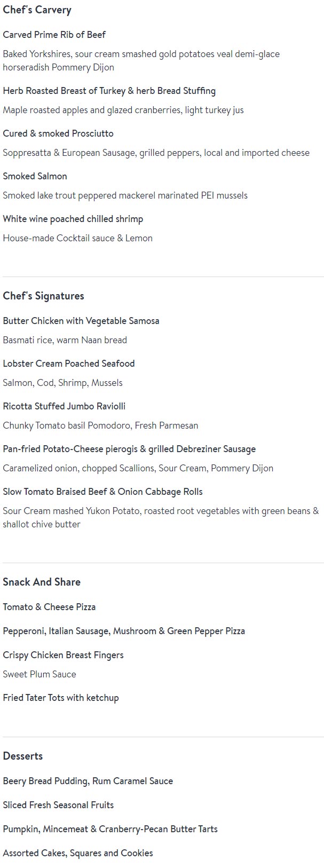Click the Smoked Salmon item title
Viewport: 324px width, 868px height.
tap(35, 176)
